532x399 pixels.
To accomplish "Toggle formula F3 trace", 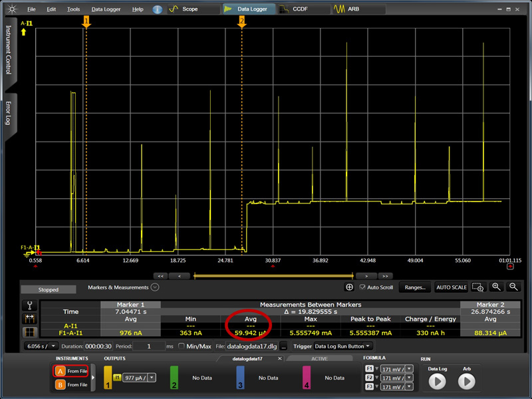I will coord(369,386).
